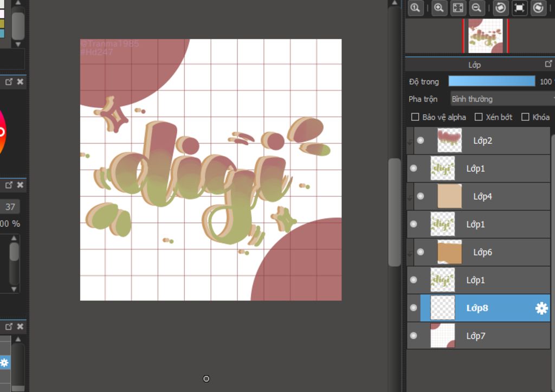Open gear settings on selected left-panel item
Viewport: 555px width, 392px height.
(x=4, y=363)
